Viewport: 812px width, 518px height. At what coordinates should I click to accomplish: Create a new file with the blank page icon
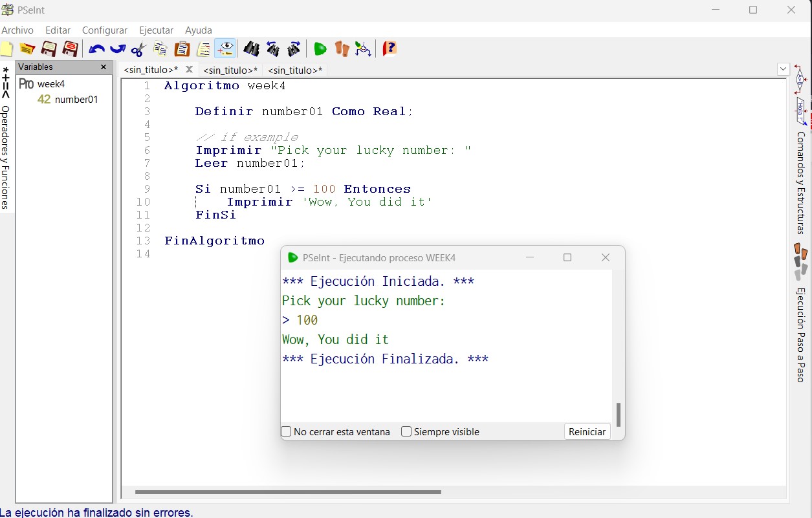(x=6, y=49)
